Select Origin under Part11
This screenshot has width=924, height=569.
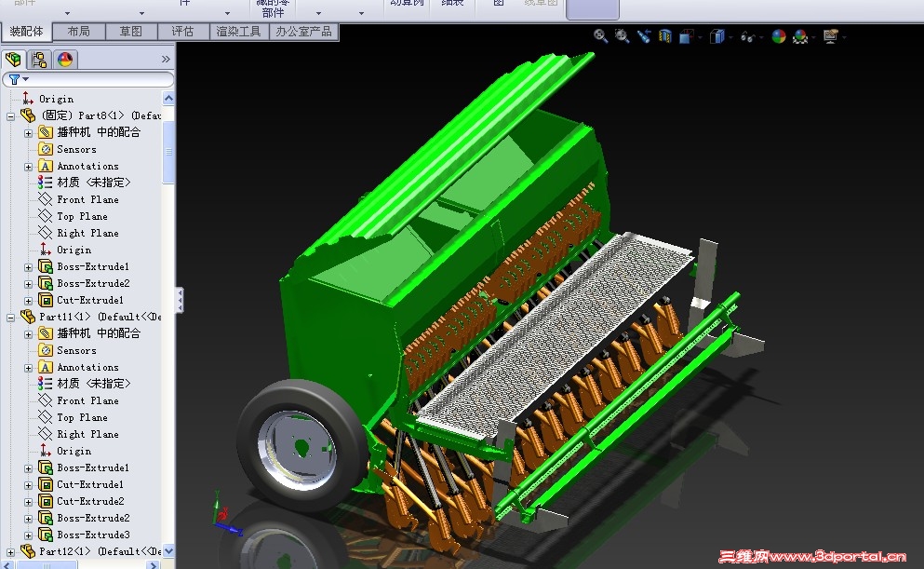(74, 451)
